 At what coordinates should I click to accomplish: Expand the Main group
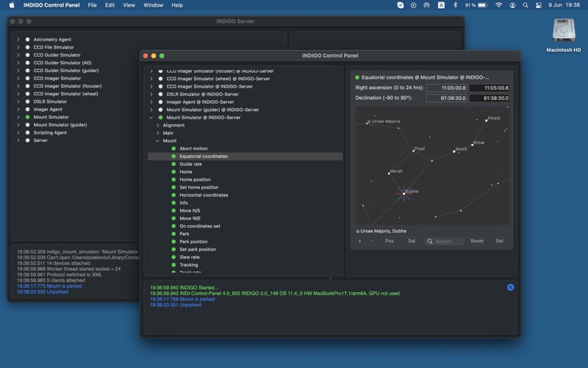point(157,133)
